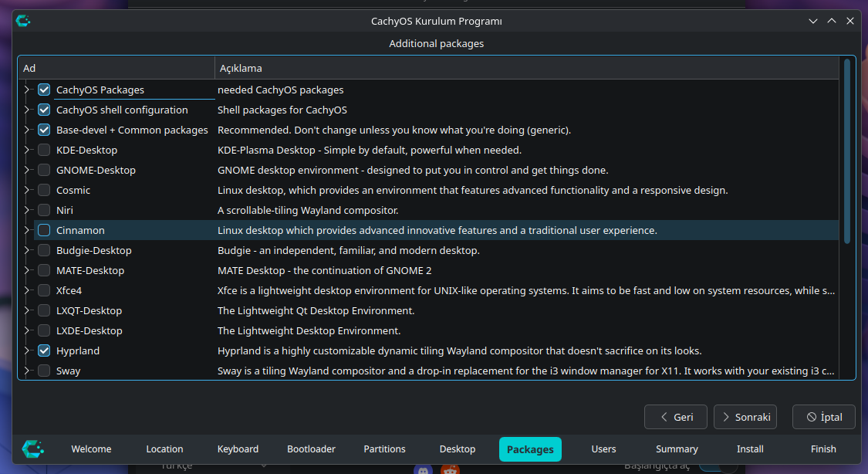Expand the LXQT-Desktop package group

[26, 310]
